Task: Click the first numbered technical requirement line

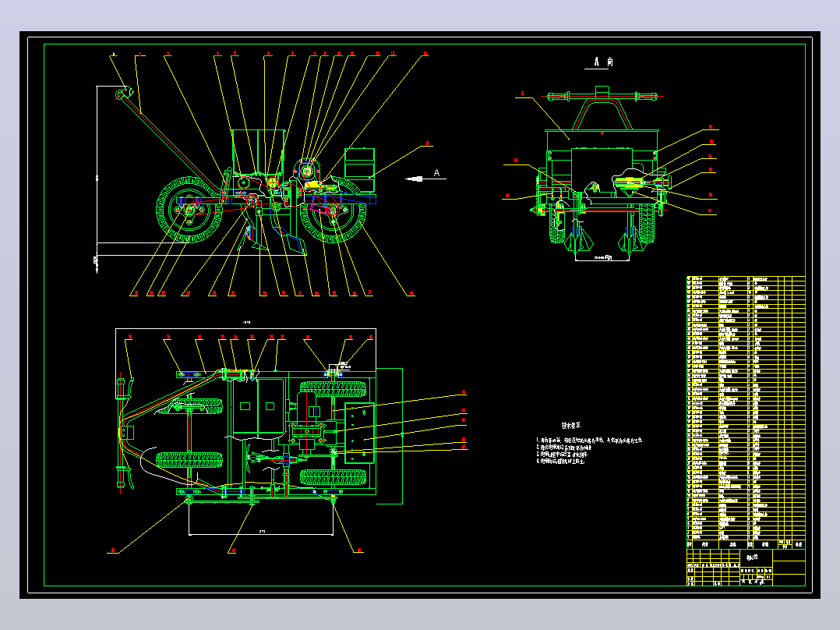Action: [589, 441]
